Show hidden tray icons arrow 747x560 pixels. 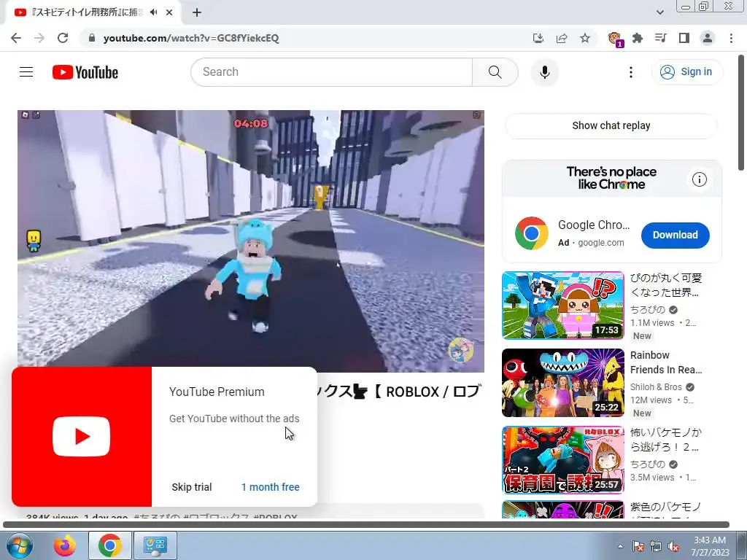[x=620, y=546]
